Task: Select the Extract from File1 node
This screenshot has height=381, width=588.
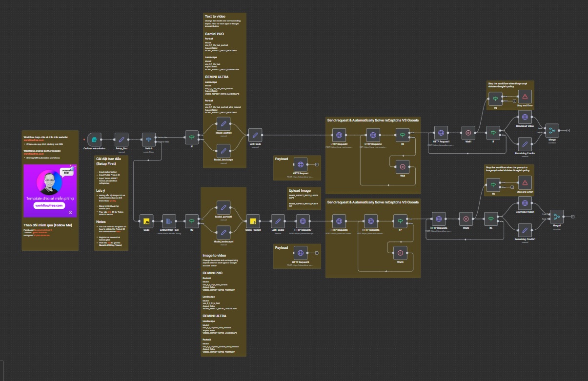Action: (x=169, y=221)
